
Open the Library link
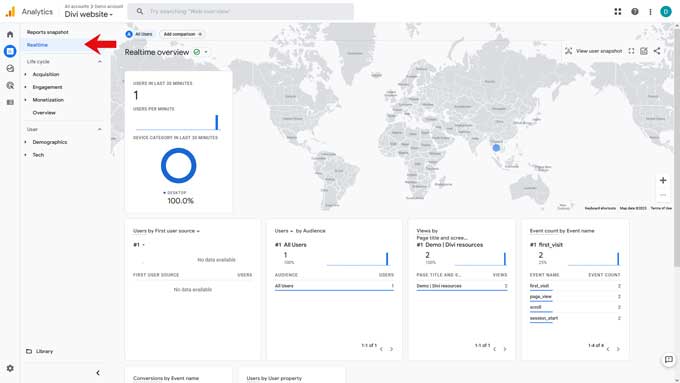click(40, 351)
